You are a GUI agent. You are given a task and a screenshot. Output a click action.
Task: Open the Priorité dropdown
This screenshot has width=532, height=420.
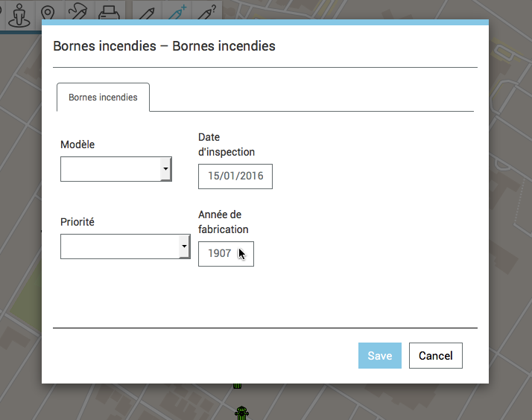(x=125, y=246)
